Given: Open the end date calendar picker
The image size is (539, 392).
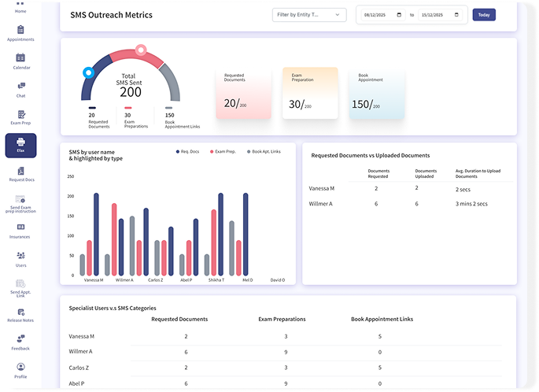Looking at the screenshot, I should point(456,15).
